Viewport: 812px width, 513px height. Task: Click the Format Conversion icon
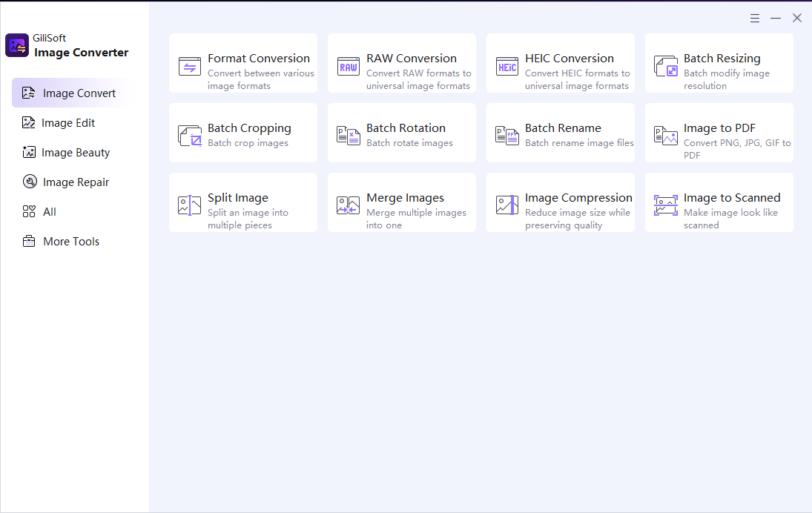190,67
